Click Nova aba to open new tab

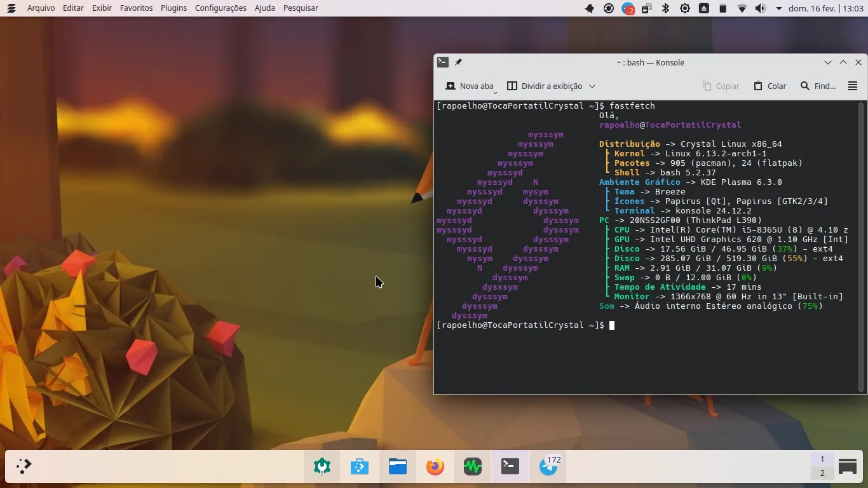pyautogui.click(x=469, y=86)
